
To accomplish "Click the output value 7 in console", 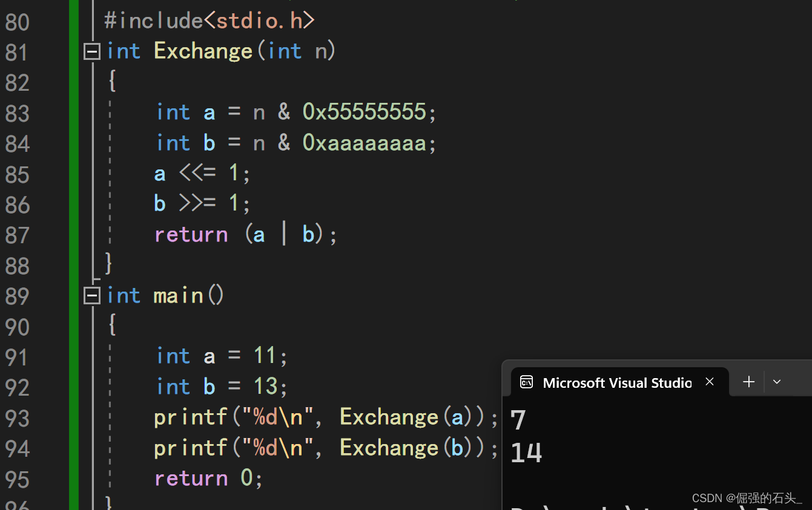I will point(518,420).
